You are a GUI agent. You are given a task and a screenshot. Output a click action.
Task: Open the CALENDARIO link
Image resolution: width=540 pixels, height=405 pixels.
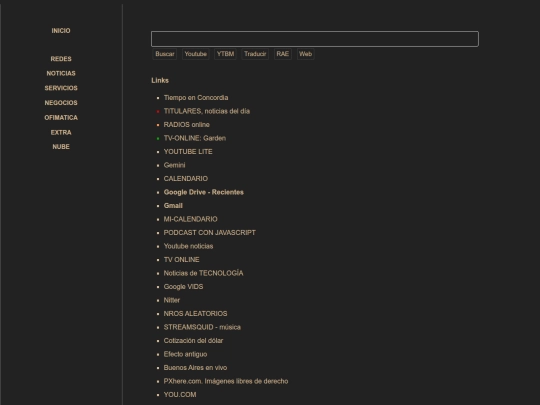coord(186,179)
